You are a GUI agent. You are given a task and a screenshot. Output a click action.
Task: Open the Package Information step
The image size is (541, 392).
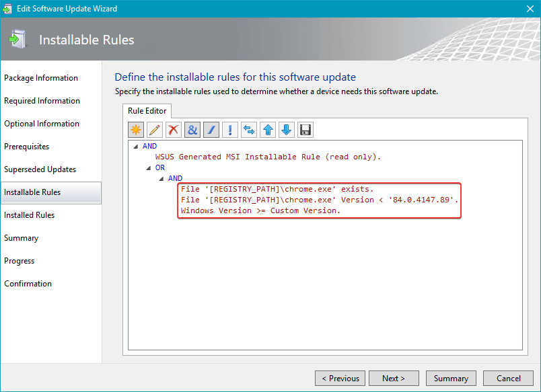(x=41, y=78)
